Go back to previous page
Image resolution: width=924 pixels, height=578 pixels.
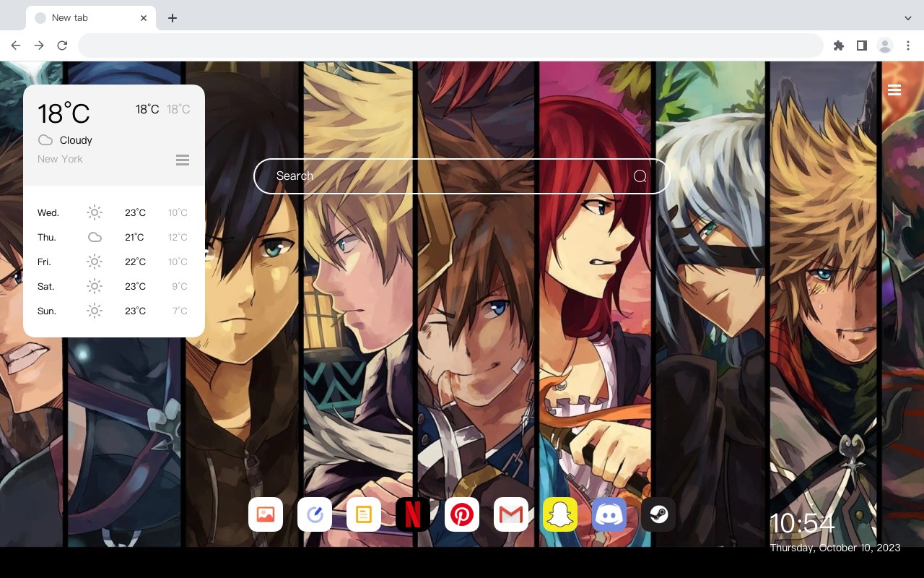[16, 46]
